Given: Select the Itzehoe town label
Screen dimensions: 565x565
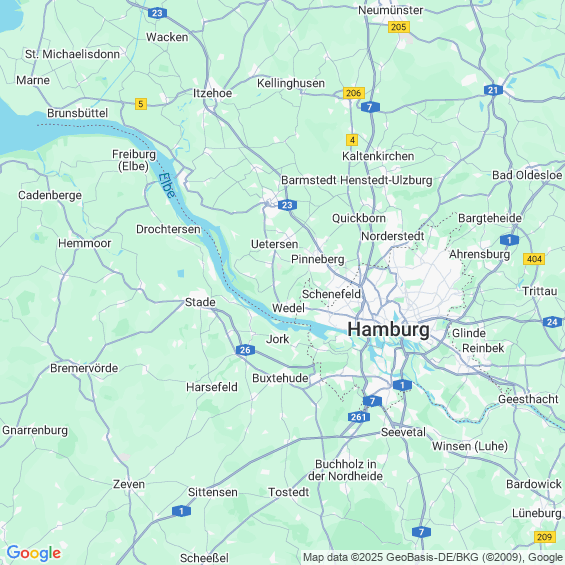Looking at the screenshot, I should coord(213,93).
